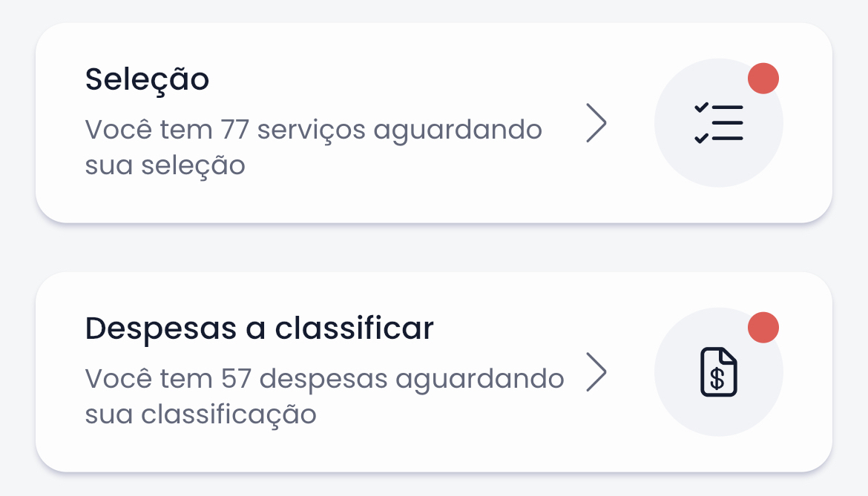Click the "Você tem 57 despesas aguardando" text

[324, 379]
